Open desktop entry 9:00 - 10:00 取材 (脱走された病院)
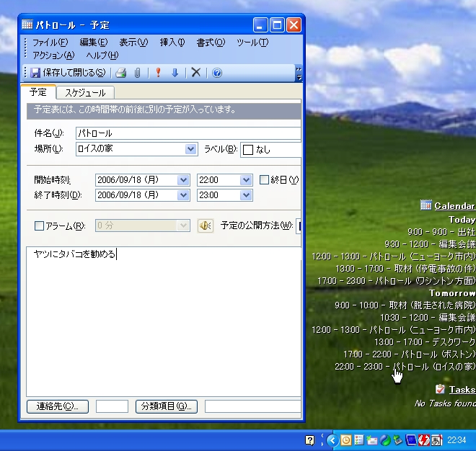476x451 pixels. (405, 305)
